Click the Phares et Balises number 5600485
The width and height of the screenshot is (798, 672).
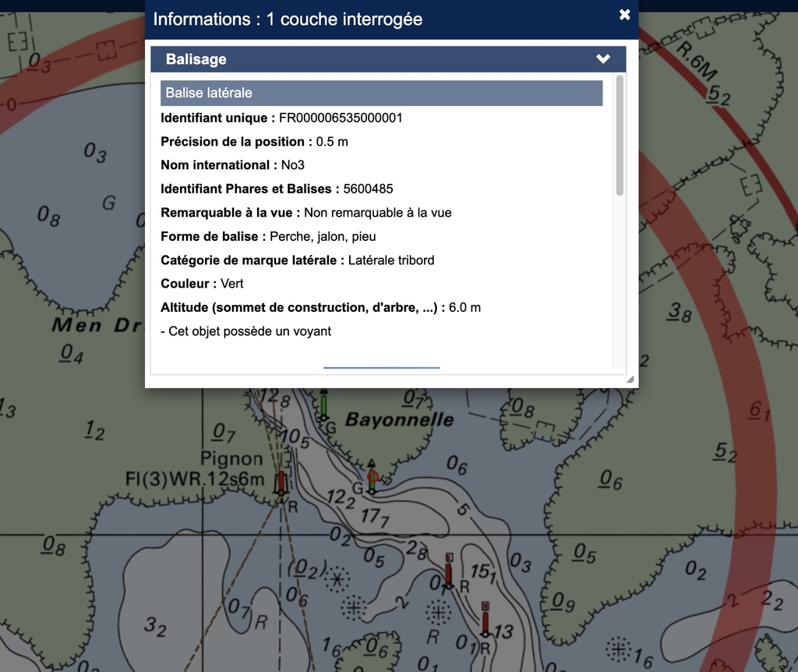click(368, 189)
